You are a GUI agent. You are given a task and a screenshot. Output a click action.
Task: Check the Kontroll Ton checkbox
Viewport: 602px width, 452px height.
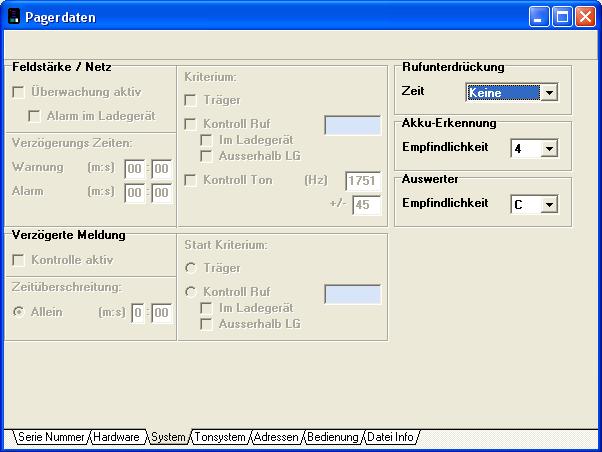(190, 180)
